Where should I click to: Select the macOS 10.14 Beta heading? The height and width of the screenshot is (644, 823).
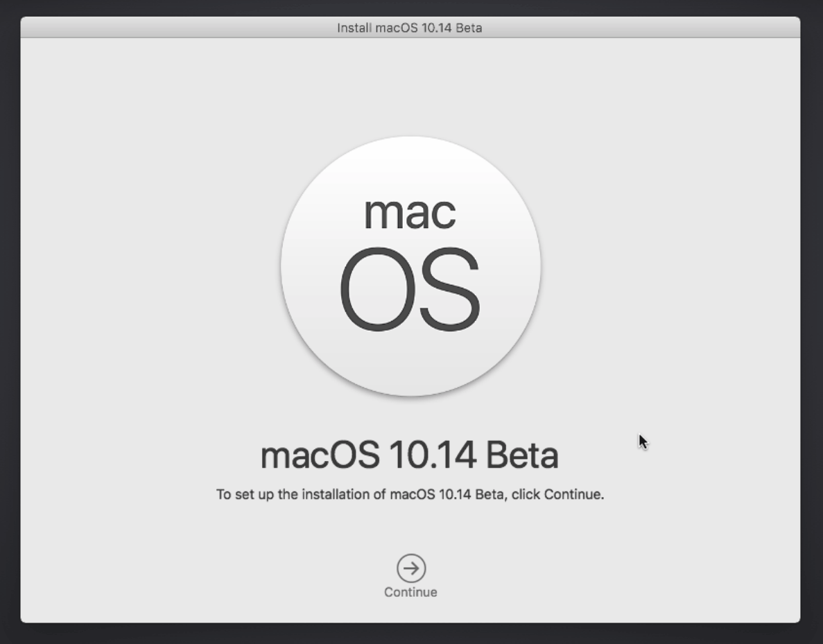(409, 455)
